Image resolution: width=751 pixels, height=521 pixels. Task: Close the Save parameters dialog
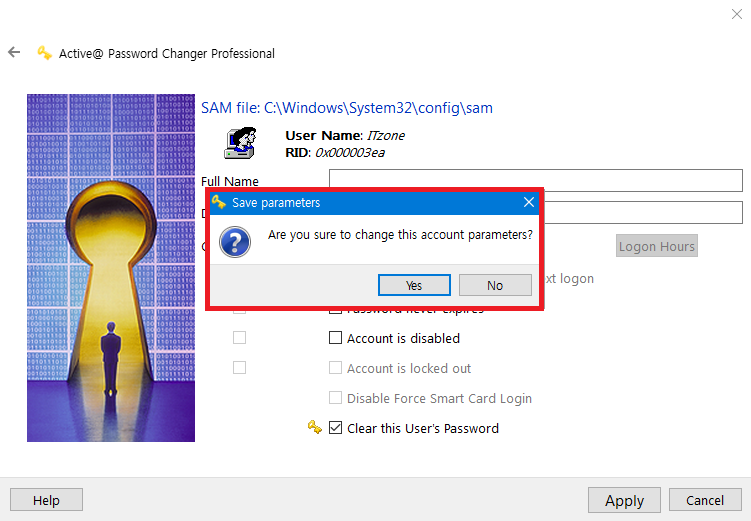click(x=529, y=203)
